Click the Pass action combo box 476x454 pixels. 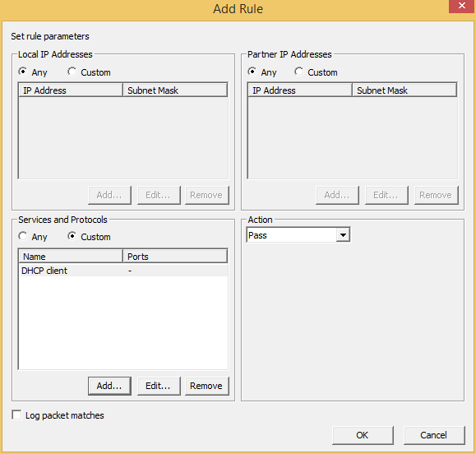coord(298,235)
